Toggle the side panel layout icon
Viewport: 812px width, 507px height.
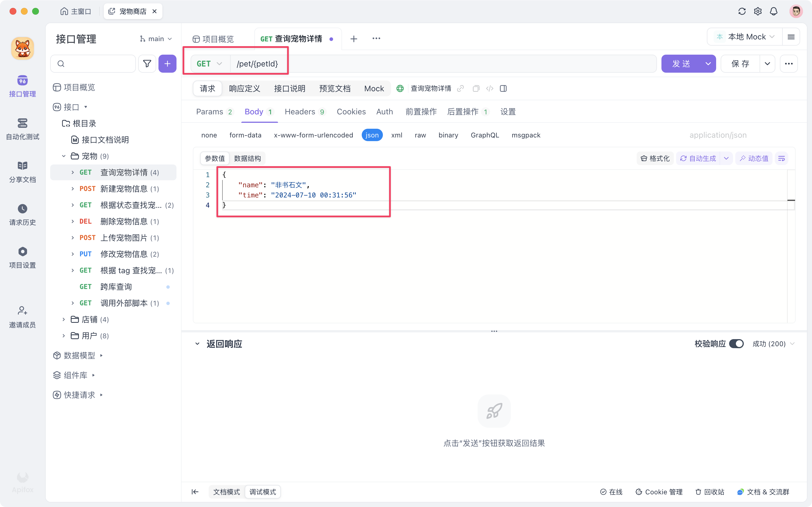pos(503,88)
